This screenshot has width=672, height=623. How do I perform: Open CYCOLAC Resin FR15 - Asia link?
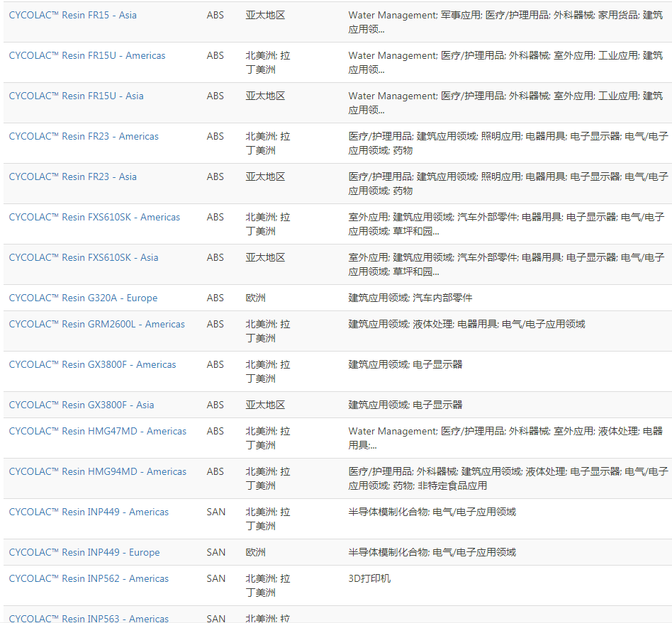(73, 15)
